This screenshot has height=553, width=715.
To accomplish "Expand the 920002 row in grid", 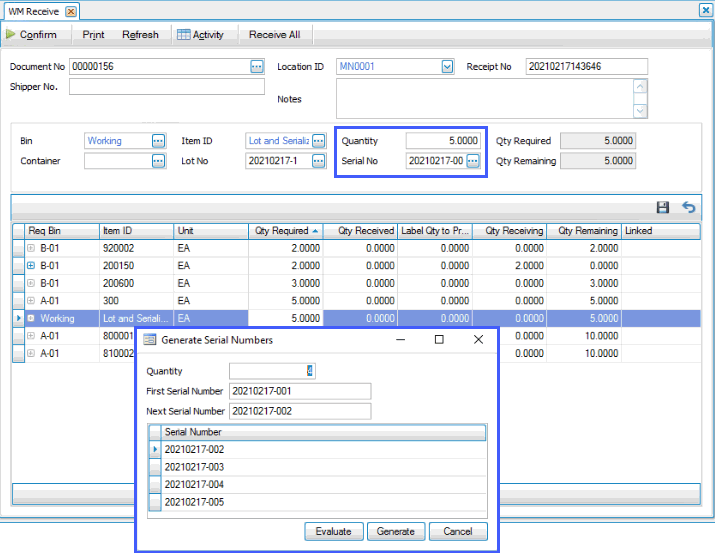I will [x=31, y=248].
